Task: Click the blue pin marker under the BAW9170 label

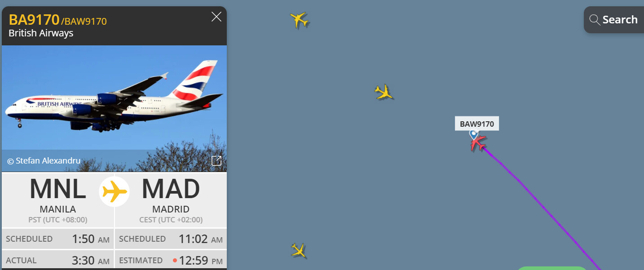Action: pyautogui.click(x=473, y=134)
